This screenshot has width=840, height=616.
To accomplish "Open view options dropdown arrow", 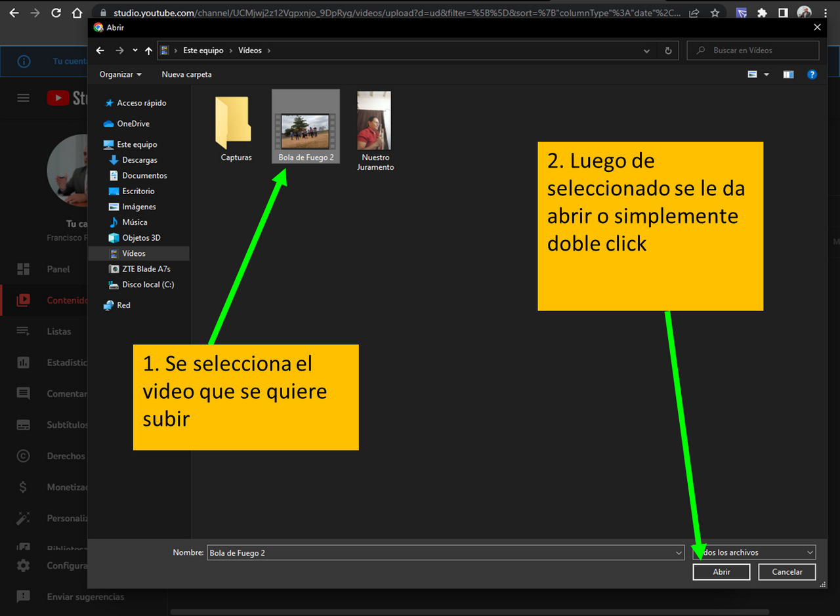I will pos(766,75).
